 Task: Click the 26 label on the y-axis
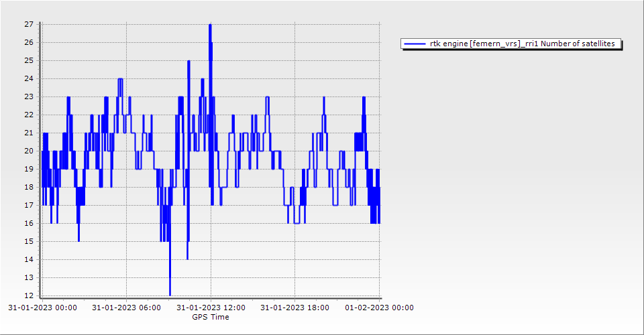pyautogui.click(x=29, y=42)
